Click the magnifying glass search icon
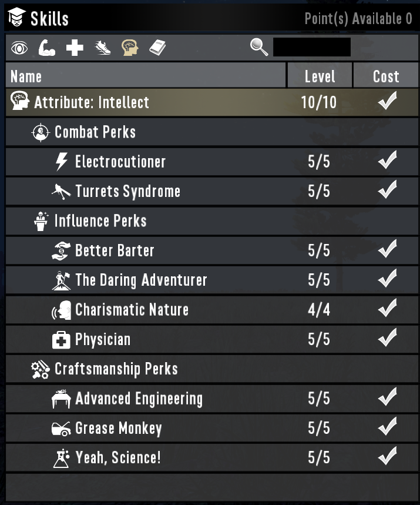Screen dimensions: 420x505 point(259,47)
